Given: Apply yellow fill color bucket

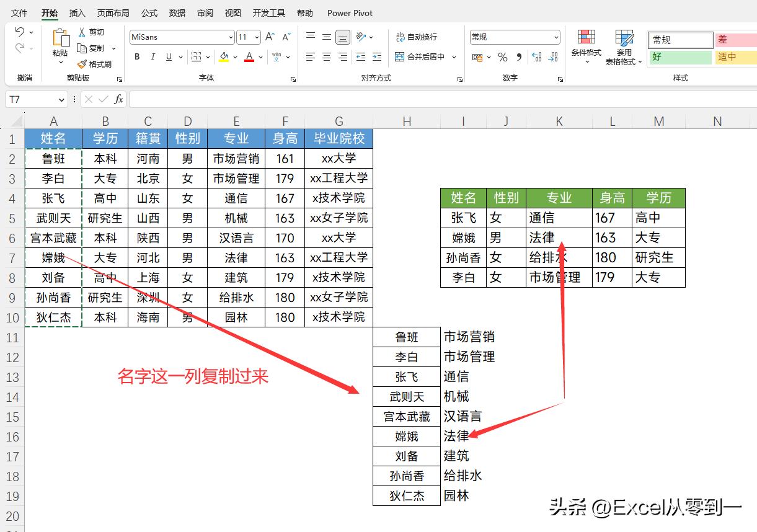Looking at the screenshot, I should tap(224, 57).
